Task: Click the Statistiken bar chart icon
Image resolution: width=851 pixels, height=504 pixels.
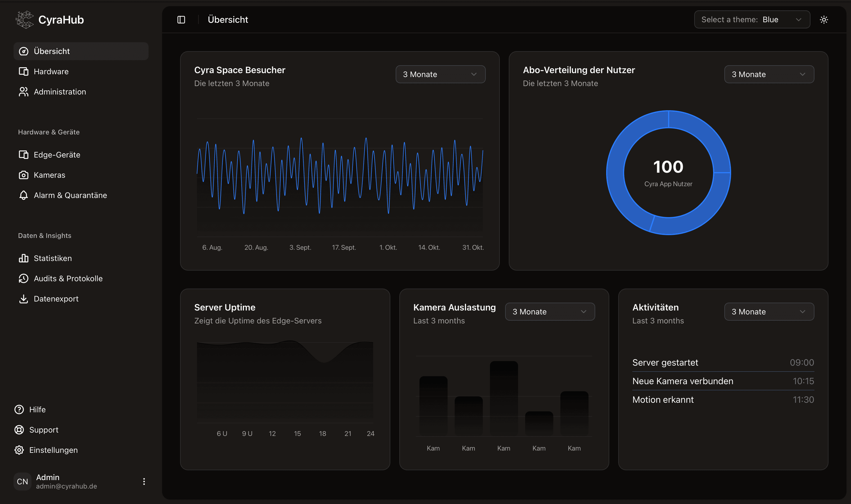Action: (x=23, y=258)
